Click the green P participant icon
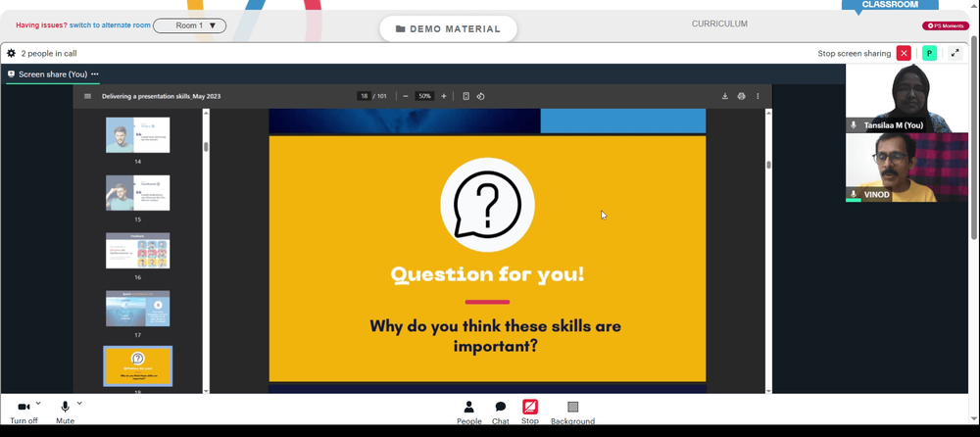The image size is (980, 437). click(929, 53)
